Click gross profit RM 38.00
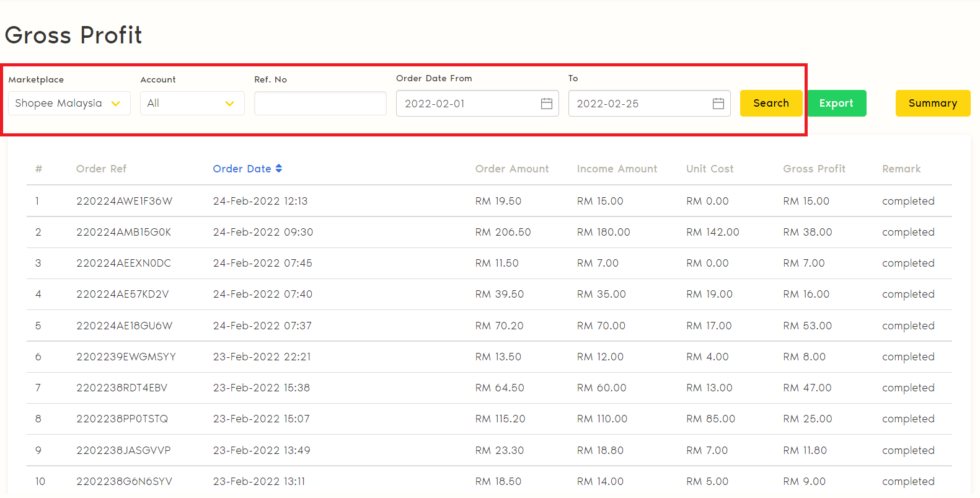Image resolution: width=980 pixels, height=498 pixels. pyautogui.click(x=808, y=232)
